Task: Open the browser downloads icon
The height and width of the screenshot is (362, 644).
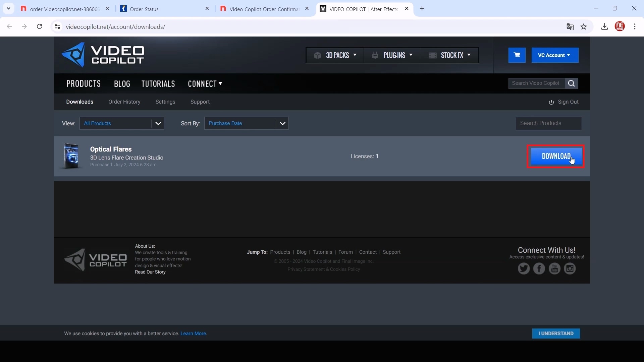Action: click(x=604, y=27)
